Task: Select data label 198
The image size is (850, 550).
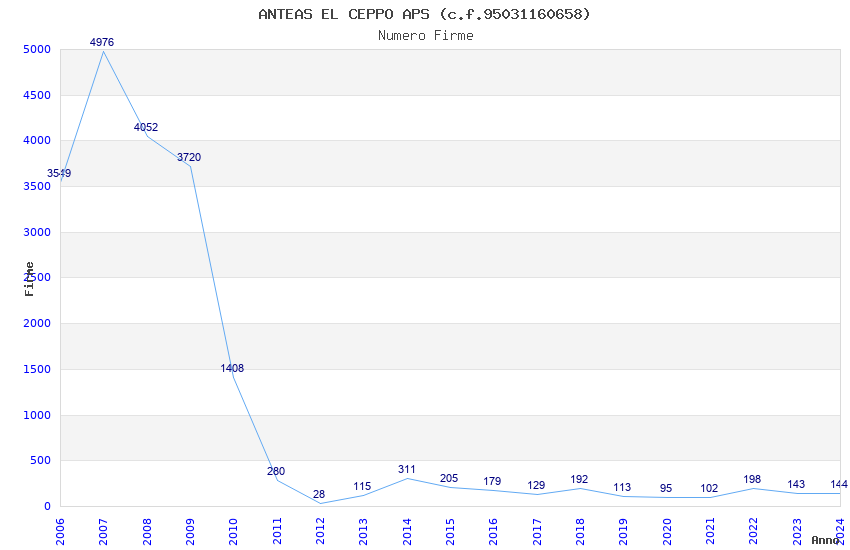Action: pos(752,480)
